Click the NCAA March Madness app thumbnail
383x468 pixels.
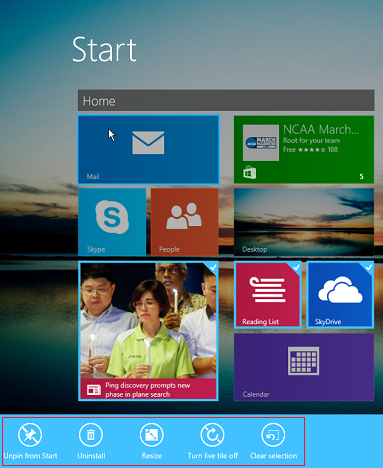tap(261, 143)
